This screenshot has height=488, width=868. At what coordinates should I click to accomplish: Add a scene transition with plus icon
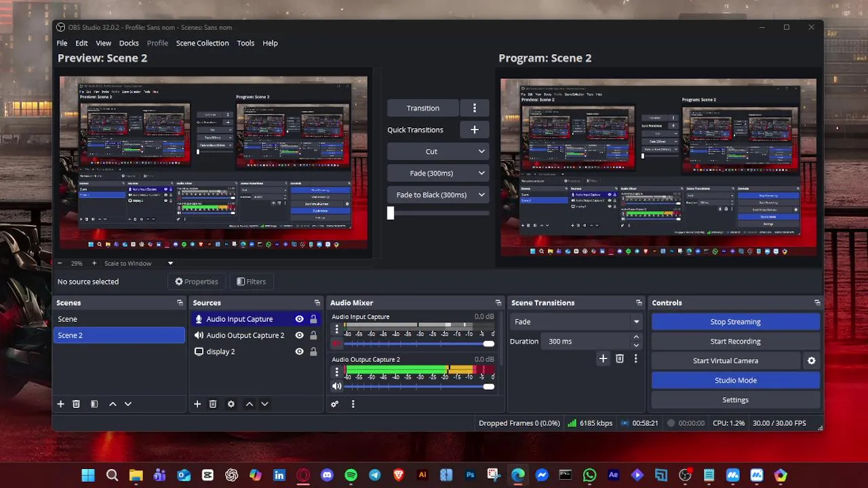pos(603,359)
